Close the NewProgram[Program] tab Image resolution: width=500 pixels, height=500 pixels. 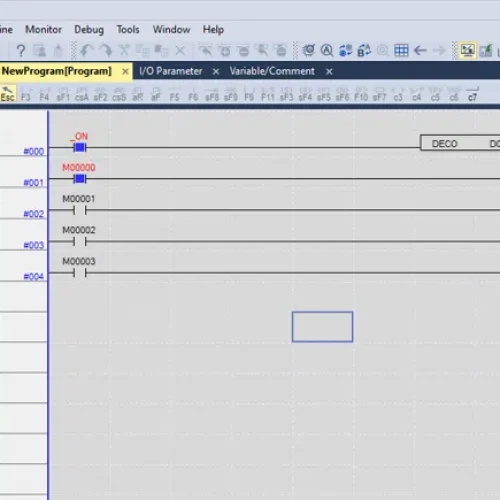[125, 71]
